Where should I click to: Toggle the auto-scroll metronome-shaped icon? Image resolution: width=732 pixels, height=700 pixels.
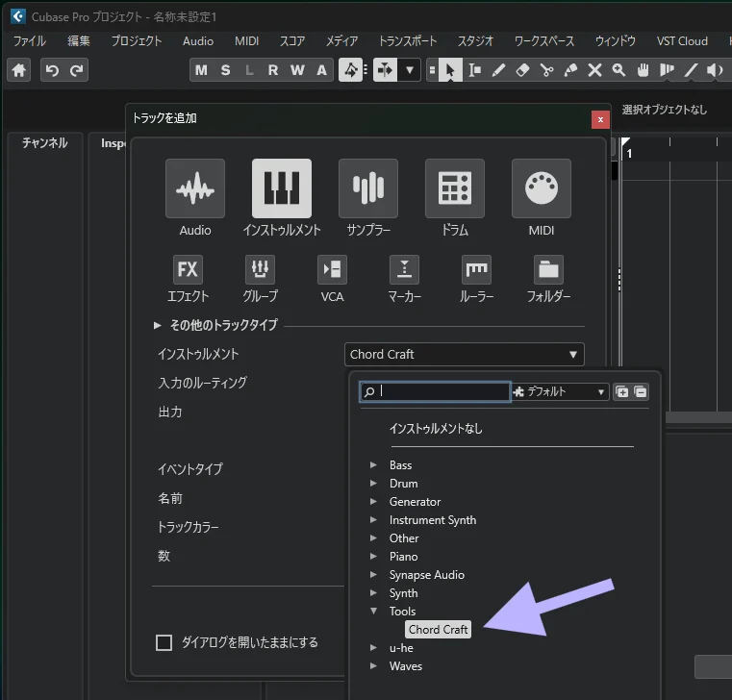(350, 70)
